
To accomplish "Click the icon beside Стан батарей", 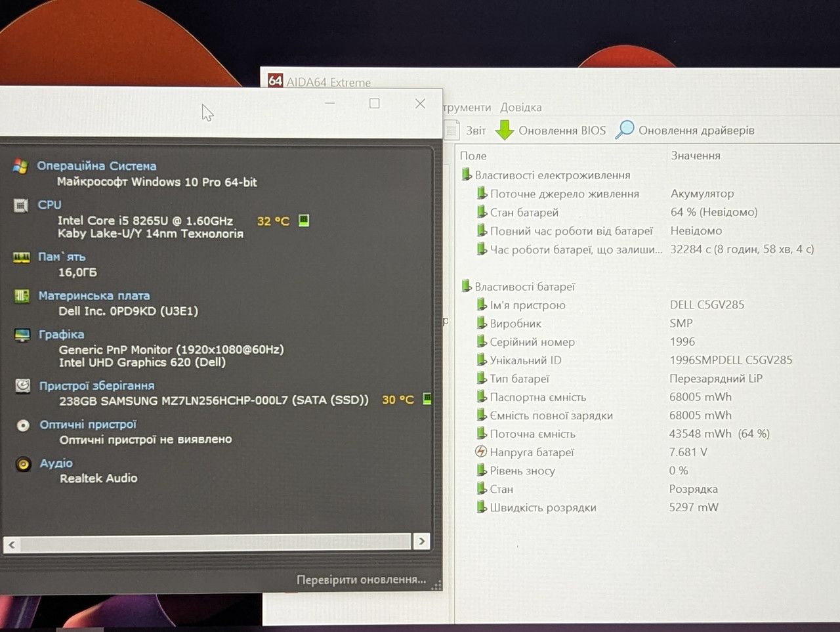I will coord(482,212).
